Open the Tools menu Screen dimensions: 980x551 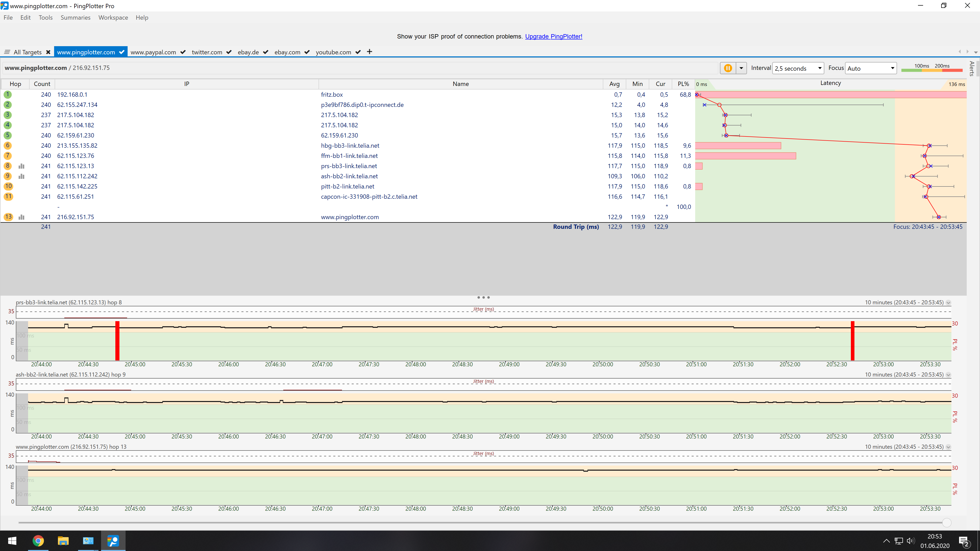(x=46, y=18)
